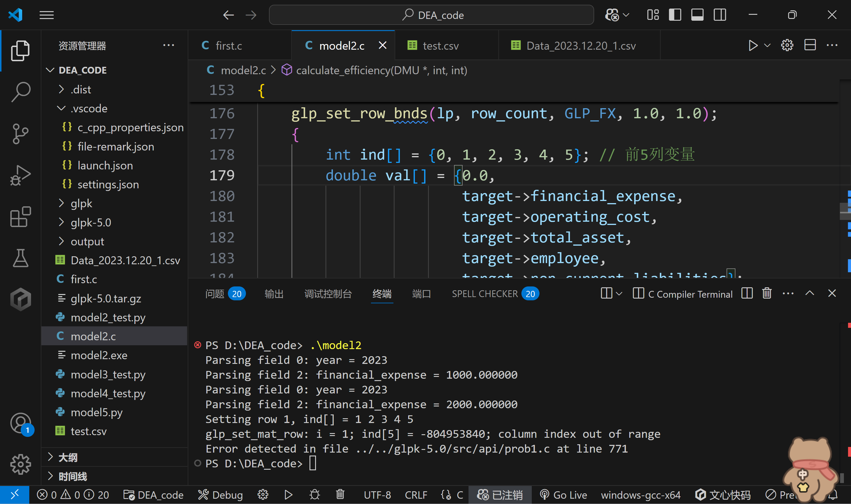
Task: Kill terminal with the trash icon
Action: (x=767, y=293)
